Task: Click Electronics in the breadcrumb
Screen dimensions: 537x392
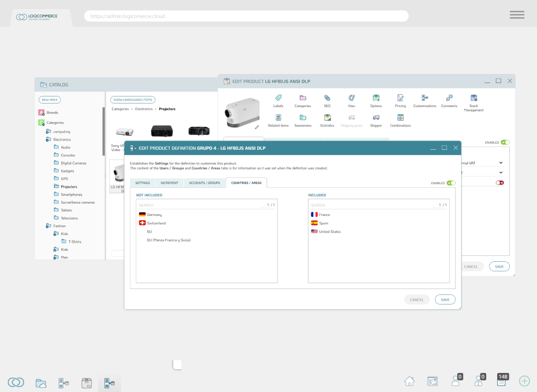Action: coord(144,109)
